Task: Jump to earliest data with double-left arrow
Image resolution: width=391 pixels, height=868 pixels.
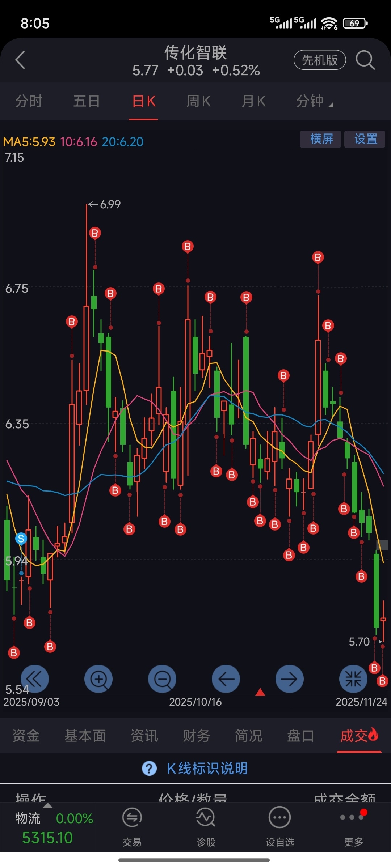Action: [35, 679]
